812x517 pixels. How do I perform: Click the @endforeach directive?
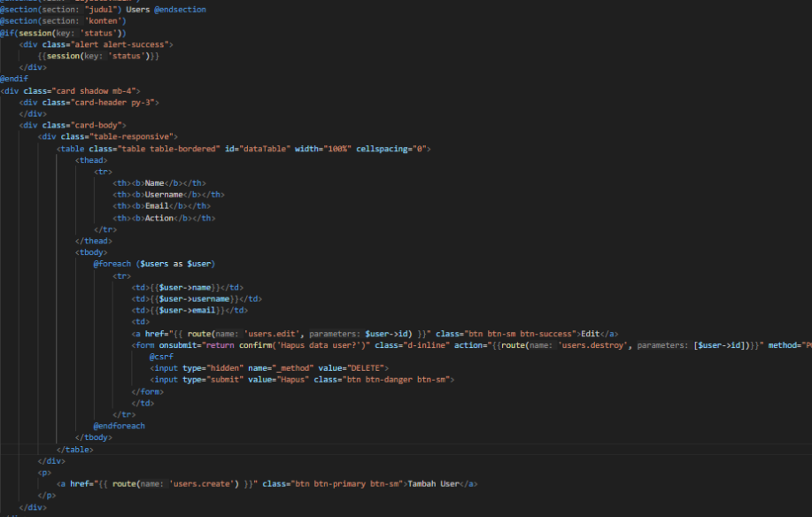[119, 426]
